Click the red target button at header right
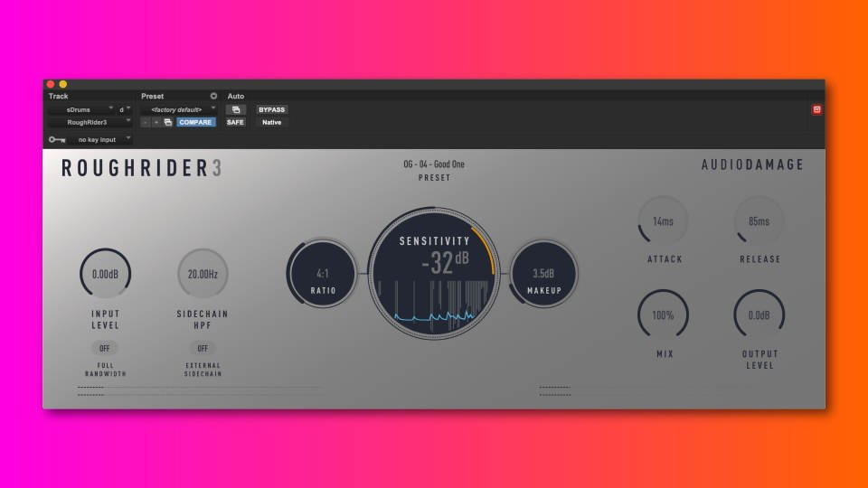 point(816,109)
